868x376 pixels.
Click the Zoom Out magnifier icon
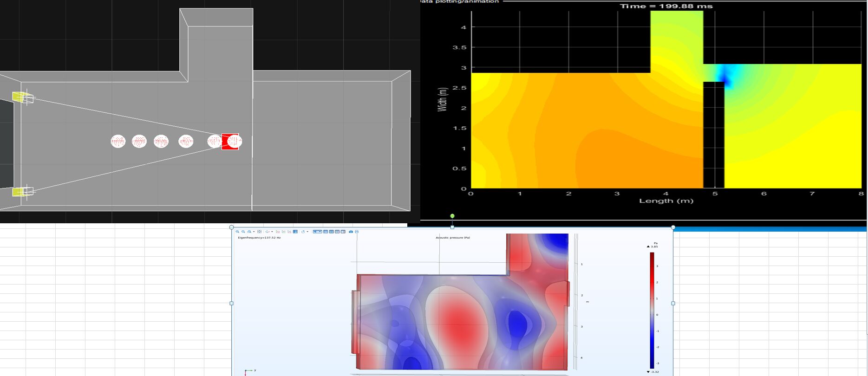(x=243, y=232)
